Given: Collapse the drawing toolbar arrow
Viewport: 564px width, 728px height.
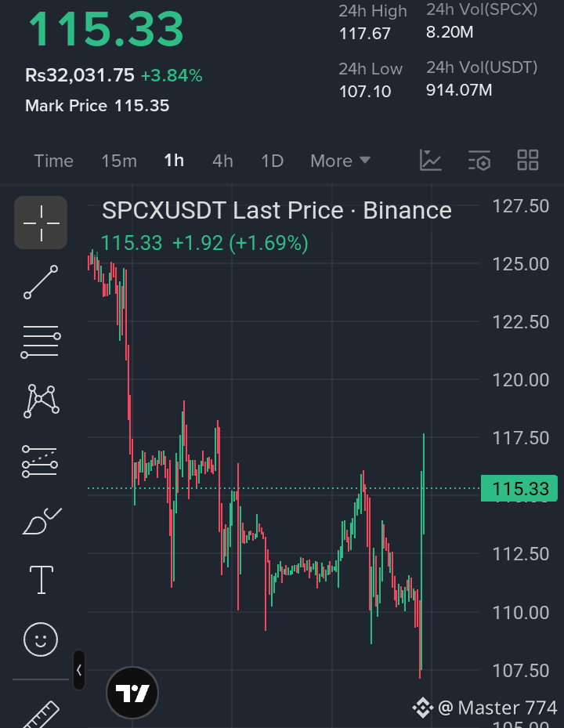Looking at the screenshot, I should point(79,670).
